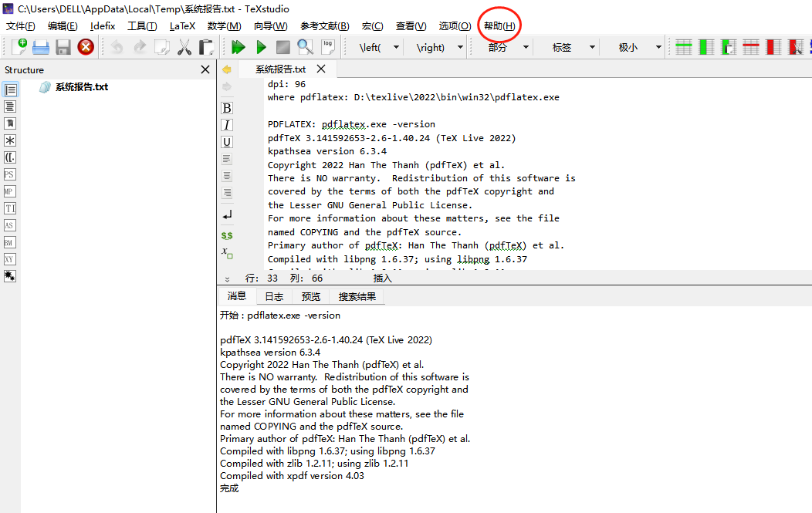Switch to the 日志 tab
This screenshot has width=812, height=513.
coord(274,297)
